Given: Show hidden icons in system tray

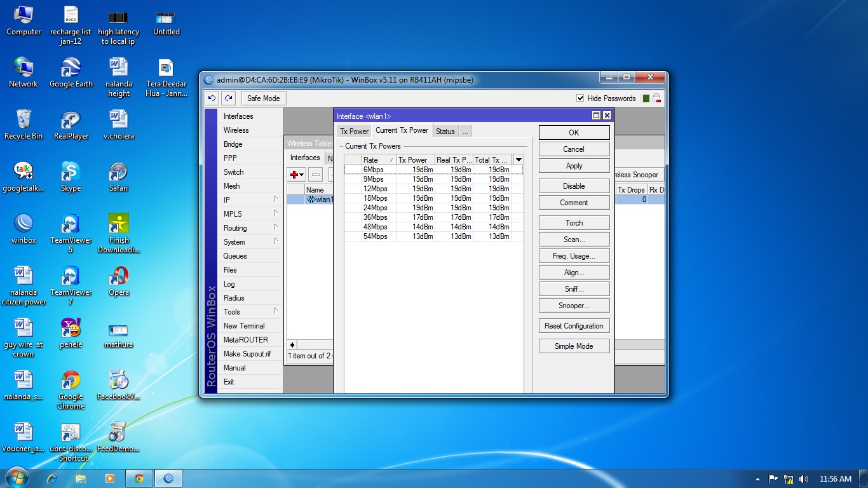Looking at the screenshot, I should (757, 479).
